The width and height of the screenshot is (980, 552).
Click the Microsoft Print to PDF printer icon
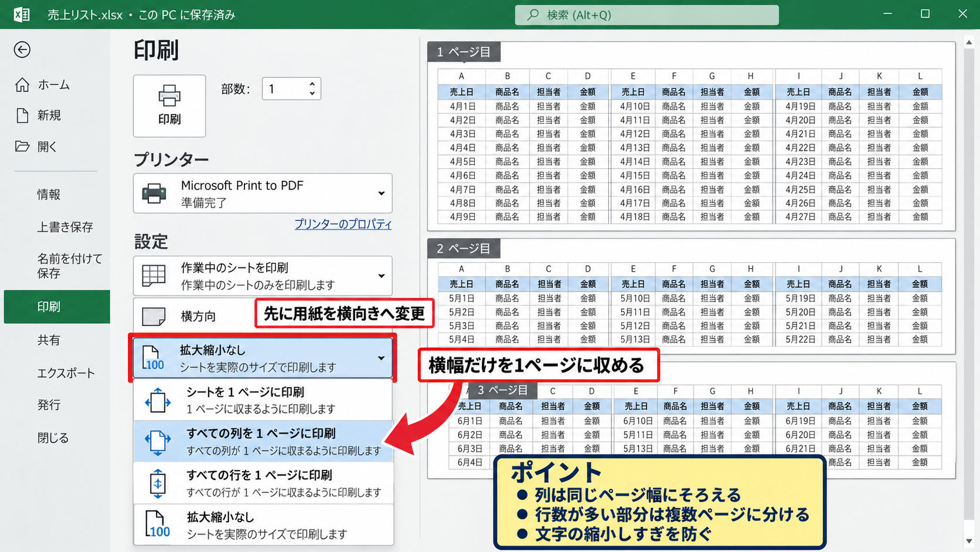click(154, 193)
